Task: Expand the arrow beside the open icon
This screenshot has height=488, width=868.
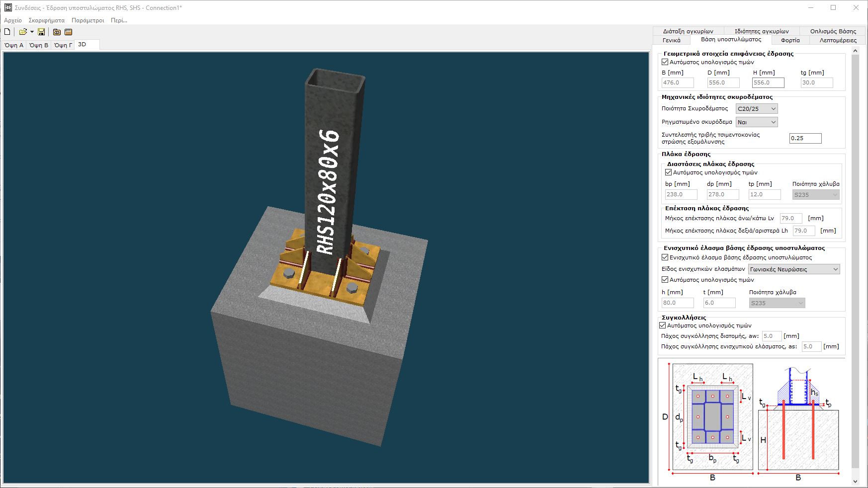Action: click(32, 32)
